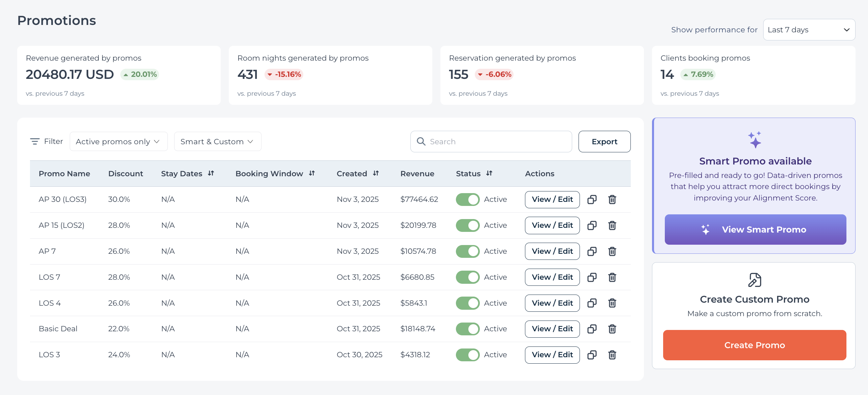
Task: Click trash icon for LOS 3 row
Action: (x=612, y=355)
